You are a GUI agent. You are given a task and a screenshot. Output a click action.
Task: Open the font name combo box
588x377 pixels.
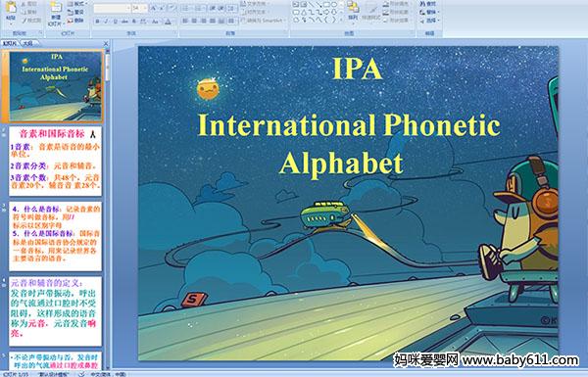pos(112,8)
